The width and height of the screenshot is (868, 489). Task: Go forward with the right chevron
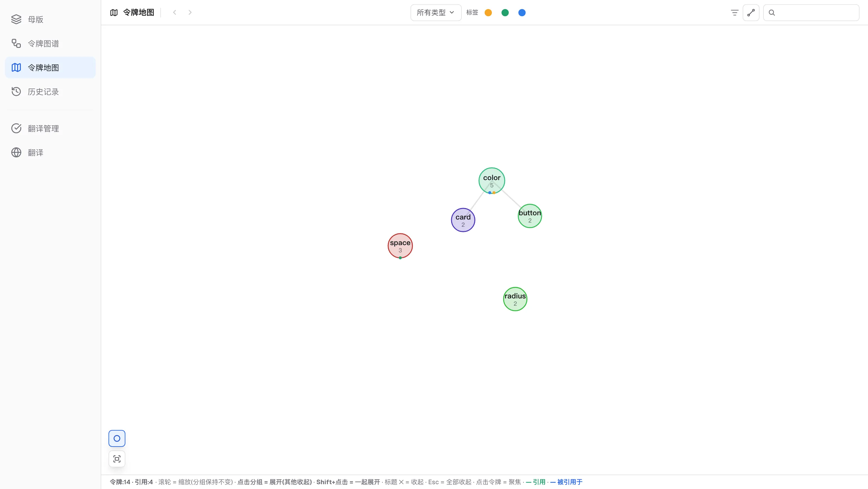coord(190,12)
